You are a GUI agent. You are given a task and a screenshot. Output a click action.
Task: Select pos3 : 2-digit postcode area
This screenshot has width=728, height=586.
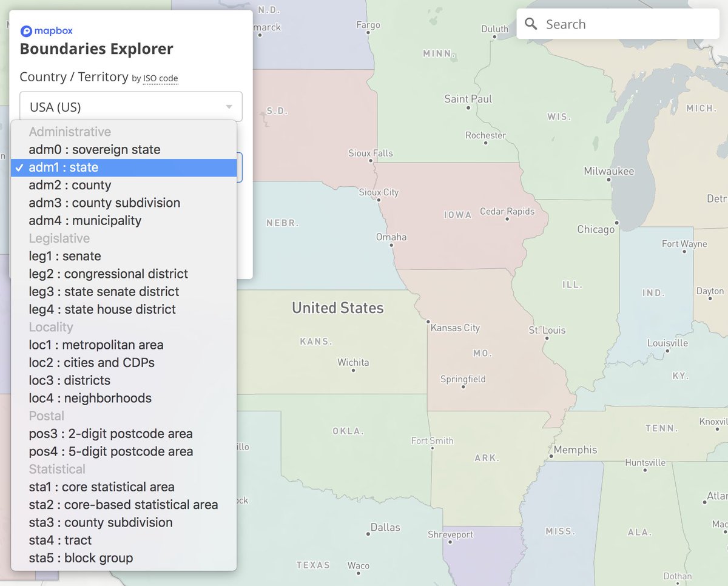[x=124, y=434]
